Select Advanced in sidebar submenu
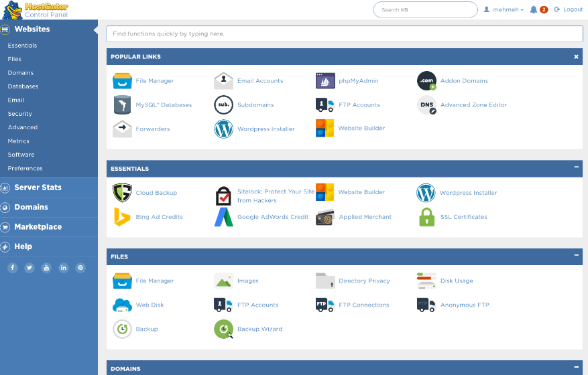588x375 pixels. 23,127
